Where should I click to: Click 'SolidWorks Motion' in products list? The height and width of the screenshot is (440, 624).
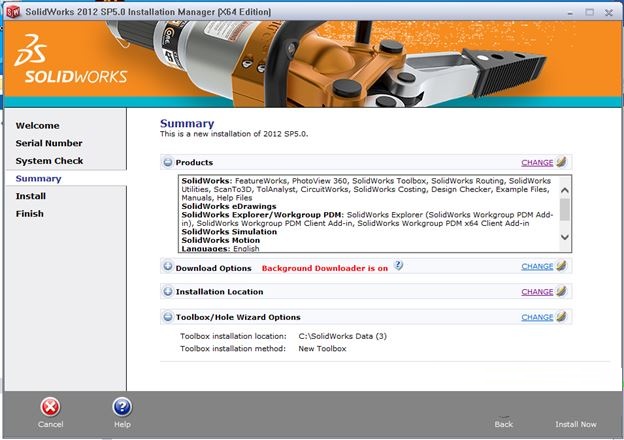click(x=221, y=240)
